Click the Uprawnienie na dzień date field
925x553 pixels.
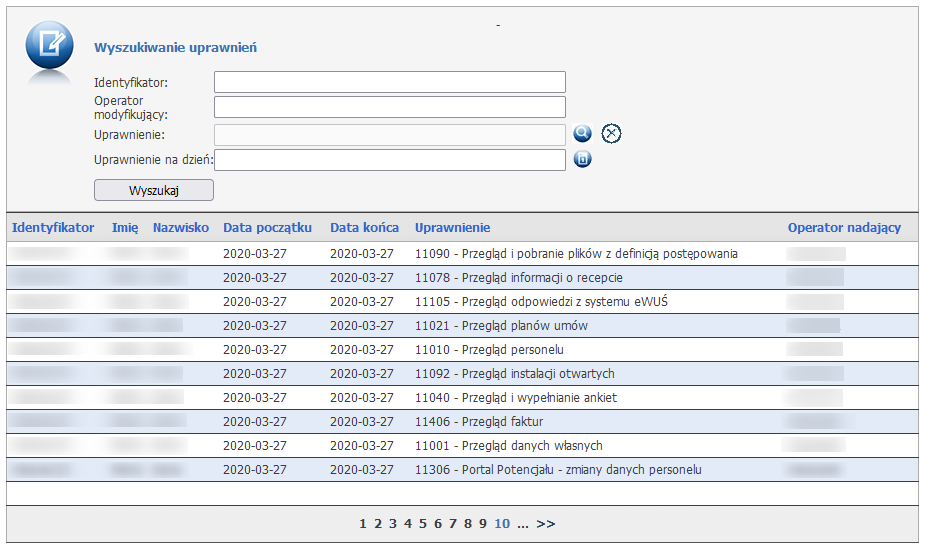click(391, 160)
